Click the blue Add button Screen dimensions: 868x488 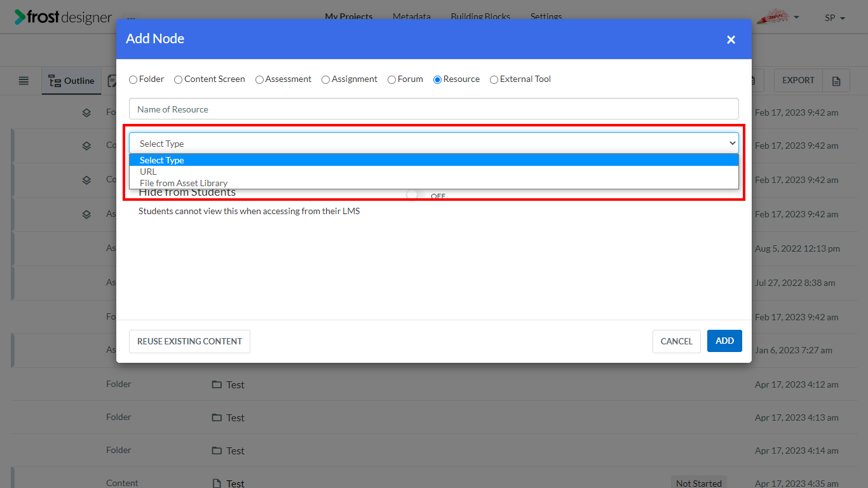click(x=724, y=341)
